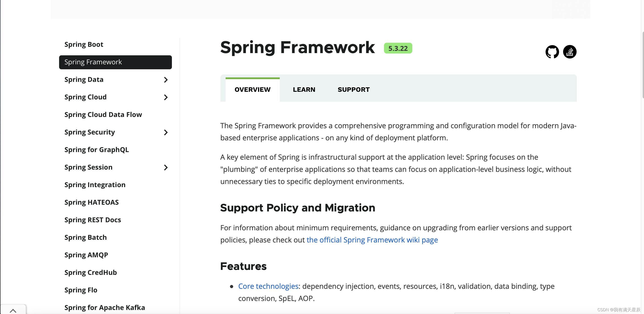
Task: Open Spring Integration in sidebar
Action: point(95,185)
